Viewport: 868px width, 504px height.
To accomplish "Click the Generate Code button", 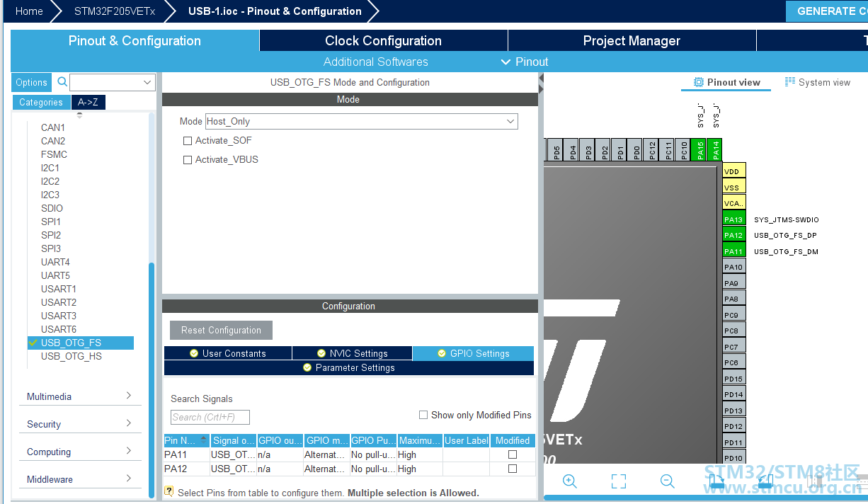I will tap(826, 11).
